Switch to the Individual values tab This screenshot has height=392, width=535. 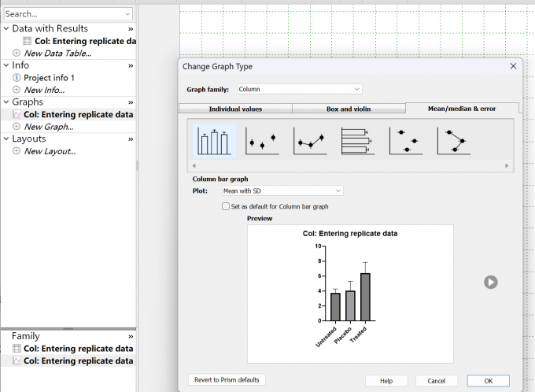pyautogui.click(x=235, y=109)
